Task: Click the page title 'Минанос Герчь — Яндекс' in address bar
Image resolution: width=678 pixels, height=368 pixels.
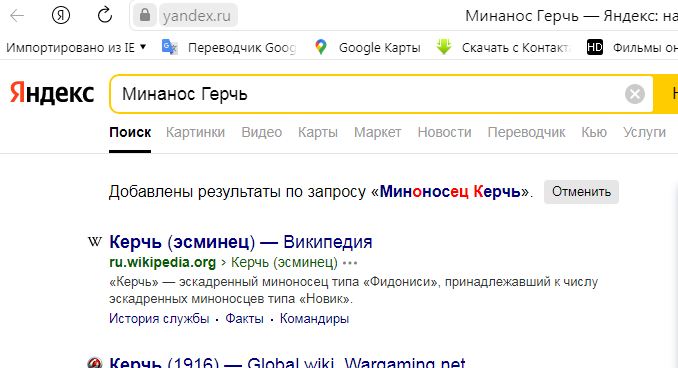Action: [571, 16]
